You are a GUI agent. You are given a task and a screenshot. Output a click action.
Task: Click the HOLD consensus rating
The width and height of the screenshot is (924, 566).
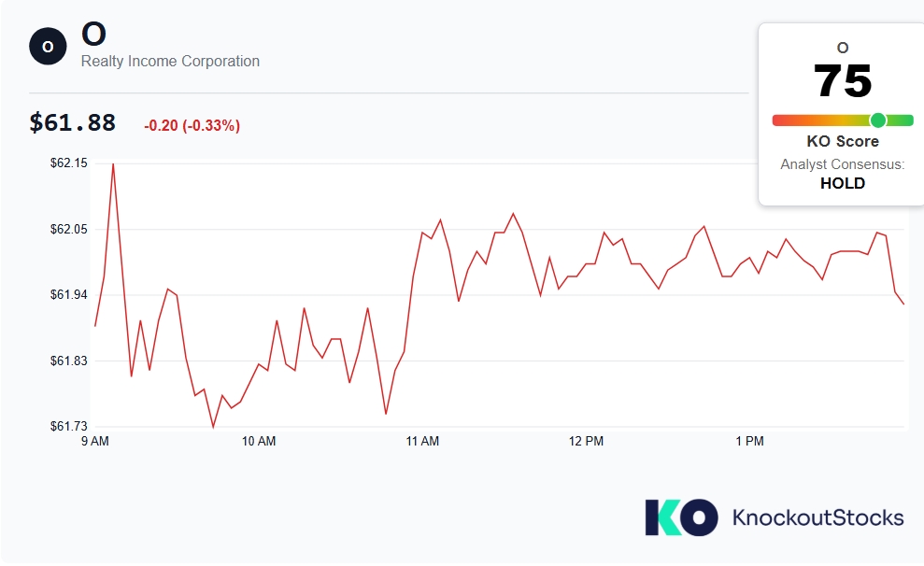(843, 183)
